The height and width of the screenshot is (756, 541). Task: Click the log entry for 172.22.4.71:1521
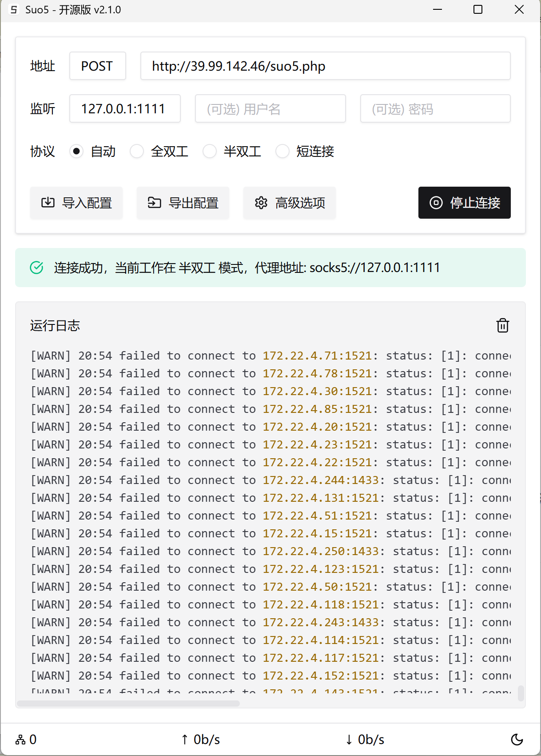tap(270, 356)
